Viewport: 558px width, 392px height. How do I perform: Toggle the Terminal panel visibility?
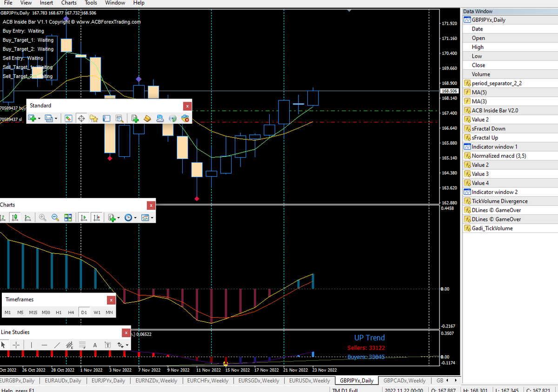(106, 118)
